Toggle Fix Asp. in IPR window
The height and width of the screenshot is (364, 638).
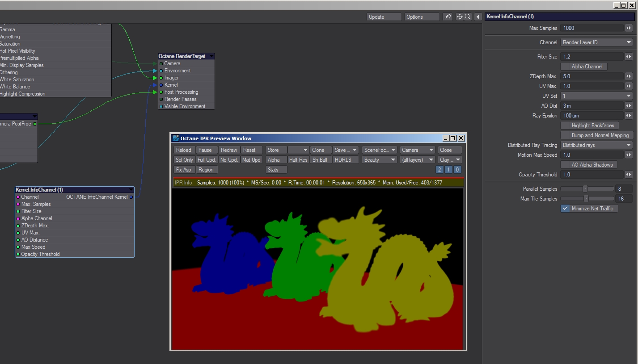click(185, 170)
